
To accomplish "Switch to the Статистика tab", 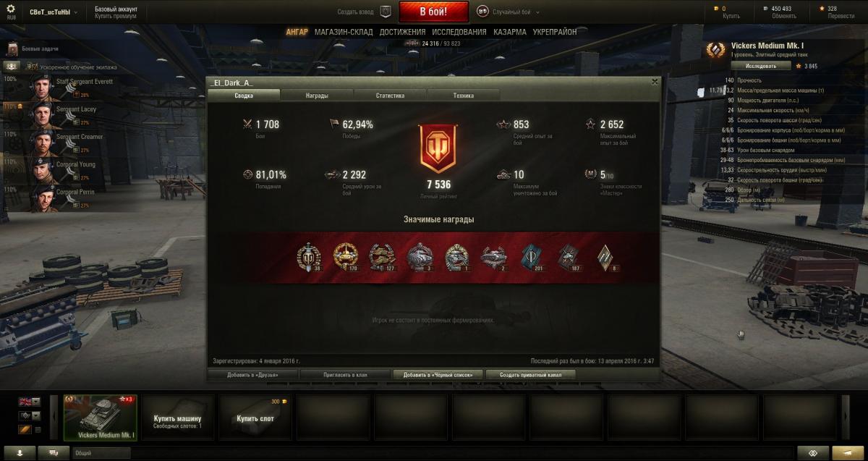I will click(390, 95).
